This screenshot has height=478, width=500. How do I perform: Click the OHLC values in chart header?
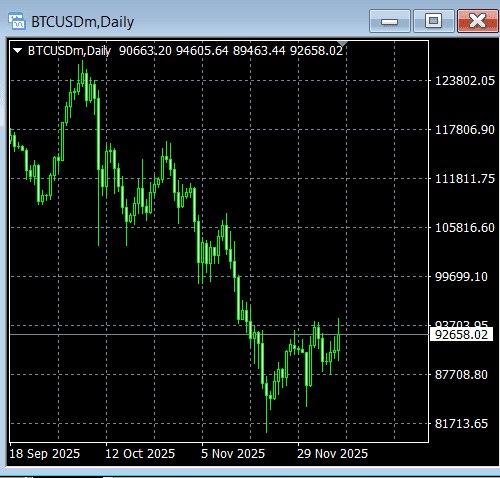pyautogui.click(x=231, y=51)
